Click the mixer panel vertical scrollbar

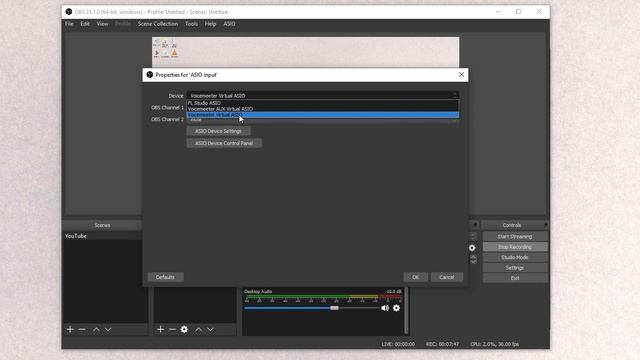coord(406,310)
